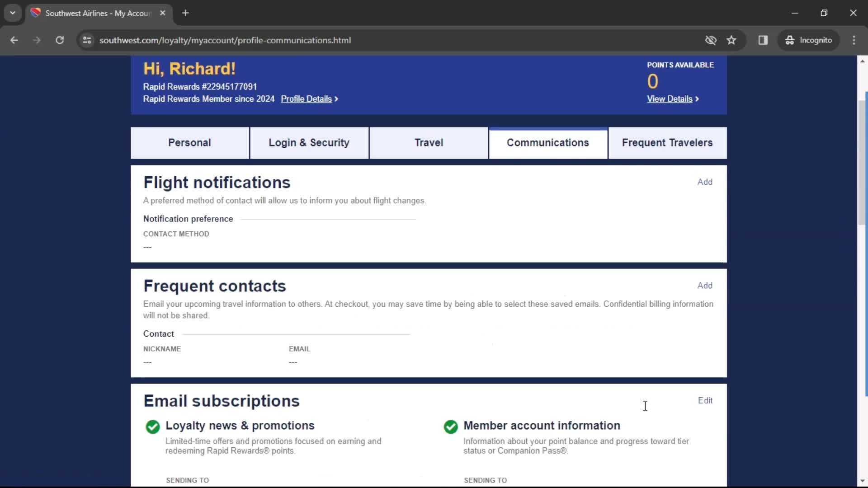Click the Edit icon for Email subscriptions
Viewport: 868px width, 488px height.
(705, 400)
